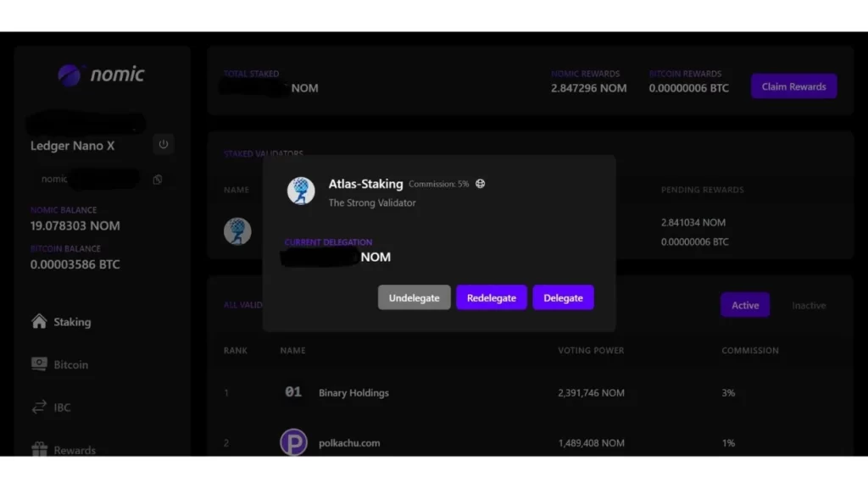
Task: Click the Staking home icon in the sidebar
Action: [39, 321]
